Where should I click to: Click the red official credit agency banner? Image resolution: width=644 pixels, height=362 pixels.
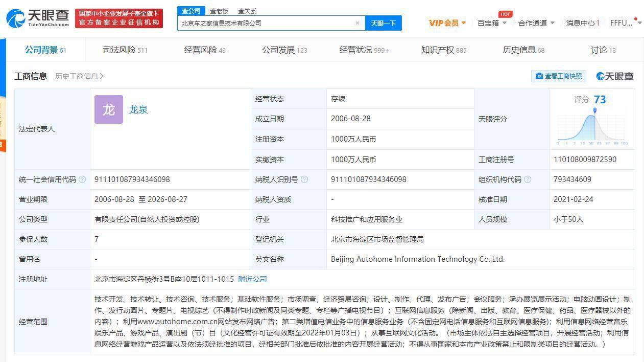tap(119, 18)
